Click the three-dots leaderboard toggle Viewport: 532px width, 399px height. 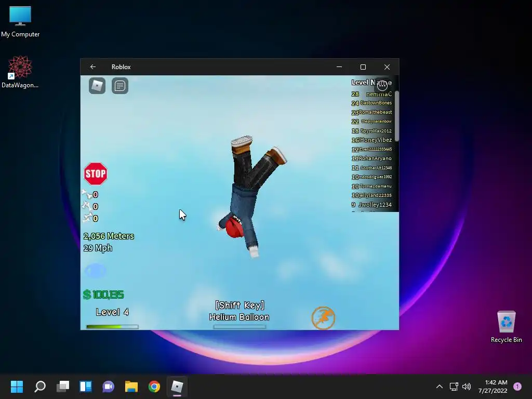click(382, 85)
